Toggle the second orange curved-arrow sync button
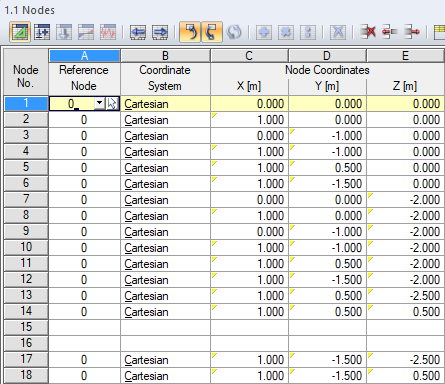 212,32
